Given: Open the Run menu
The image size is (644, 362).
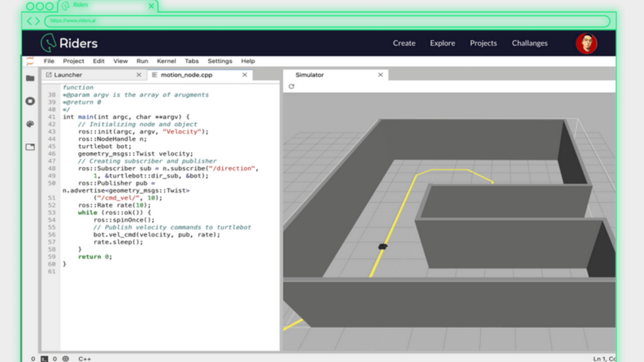Looking at the screenshot, I should coord(142,61).
